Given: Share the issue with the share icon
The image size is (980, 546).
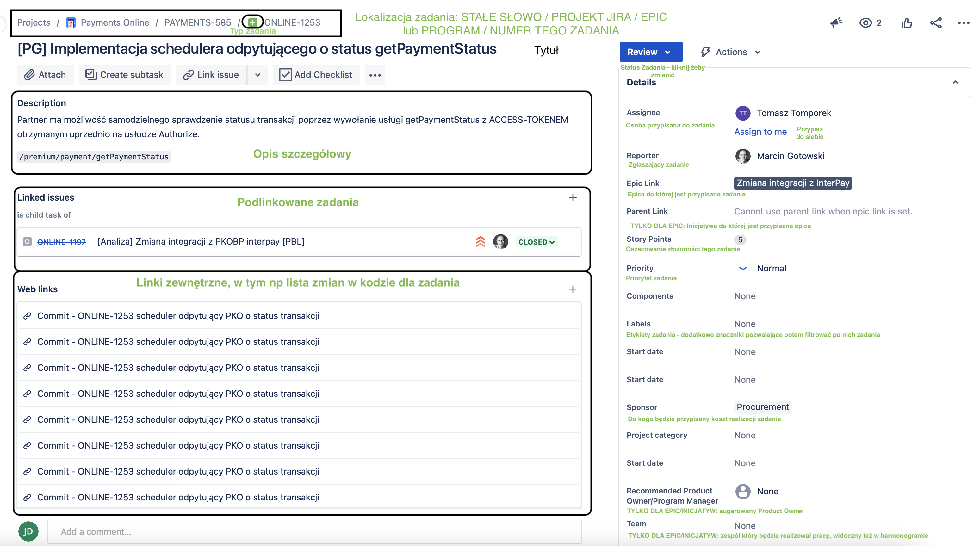Looking at the screenshot, I should tap(935, 23).
